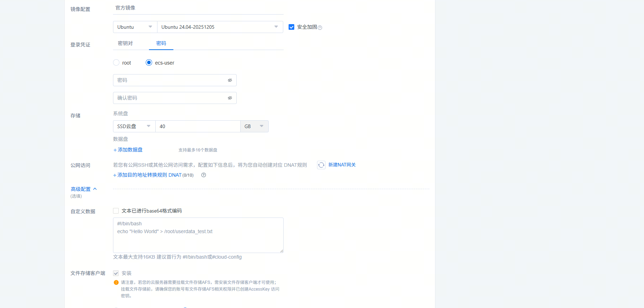Viewport: 644px width, 308px height.
Task: Select the root radio button
Action: [116, 63]
